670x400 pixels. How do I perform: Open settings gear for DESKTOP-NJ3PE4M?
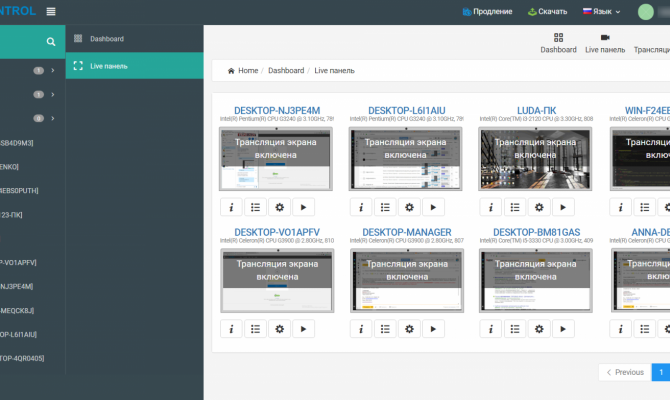(x=279, y=207)
